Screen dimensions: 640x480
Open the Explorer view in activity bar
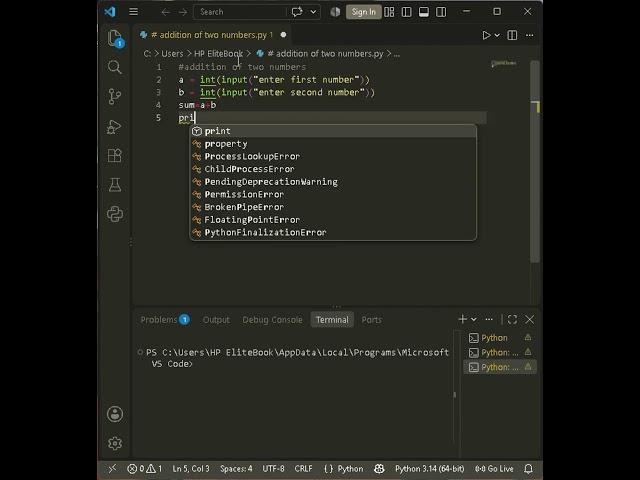point(115,38)
